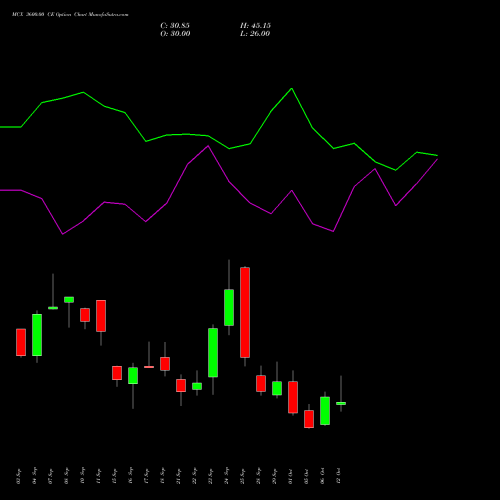Select the "21 Sep" date label
500x500 pixels.
179,476
